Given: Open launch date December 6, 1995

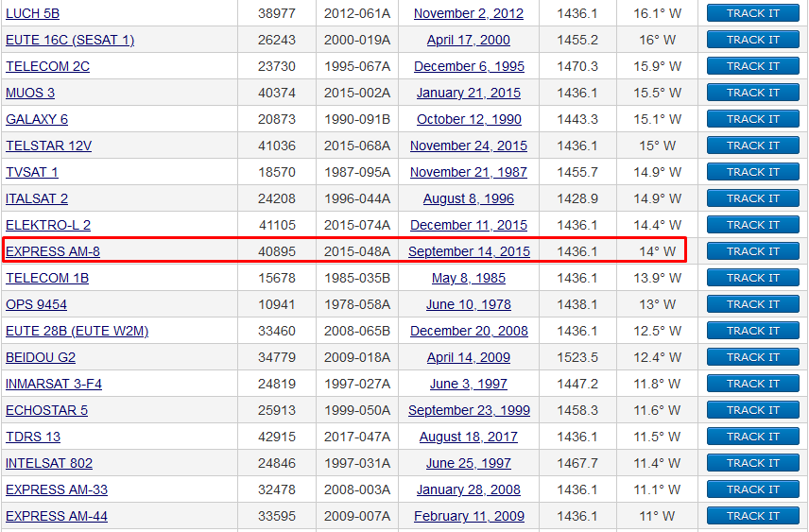Looking at the screenshot, I should point(469,66).
